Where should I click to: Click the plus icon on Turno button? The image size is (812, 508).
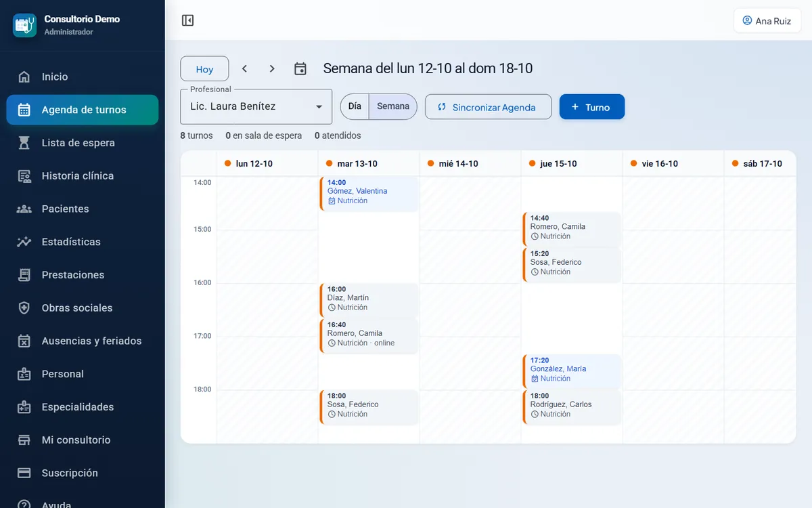(575, 107)
